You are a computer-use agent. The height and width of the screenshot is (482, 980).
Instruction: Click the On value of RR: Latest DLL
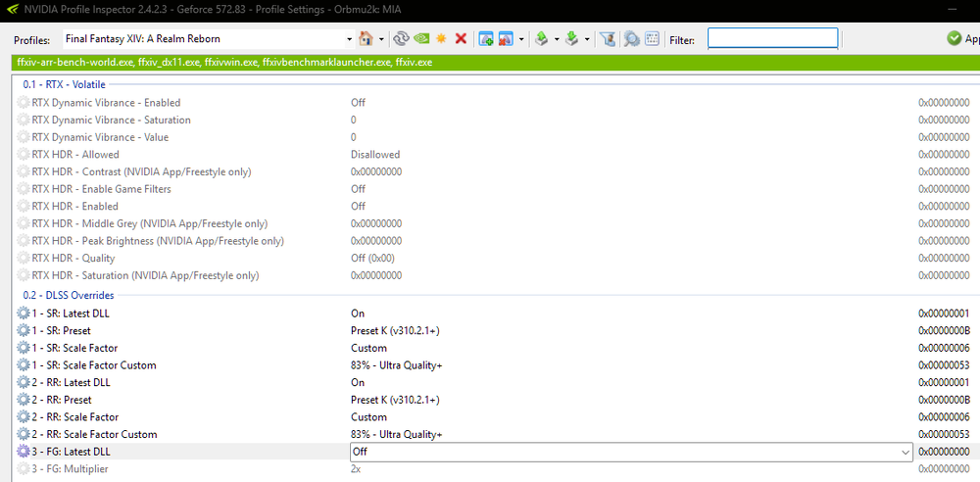click(358, 382)
